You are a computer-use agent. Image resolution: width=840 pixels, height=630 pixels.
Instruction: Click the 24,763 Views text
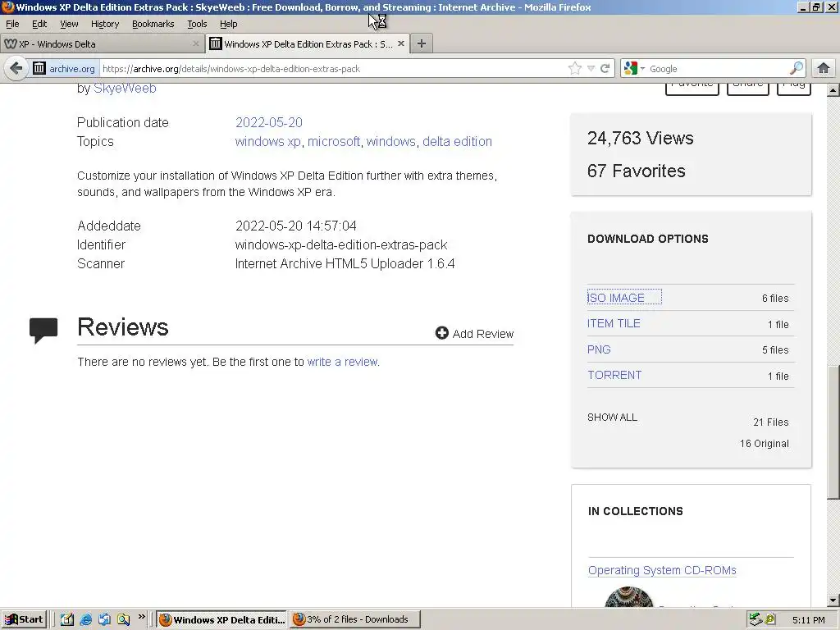tap(640, 138)
